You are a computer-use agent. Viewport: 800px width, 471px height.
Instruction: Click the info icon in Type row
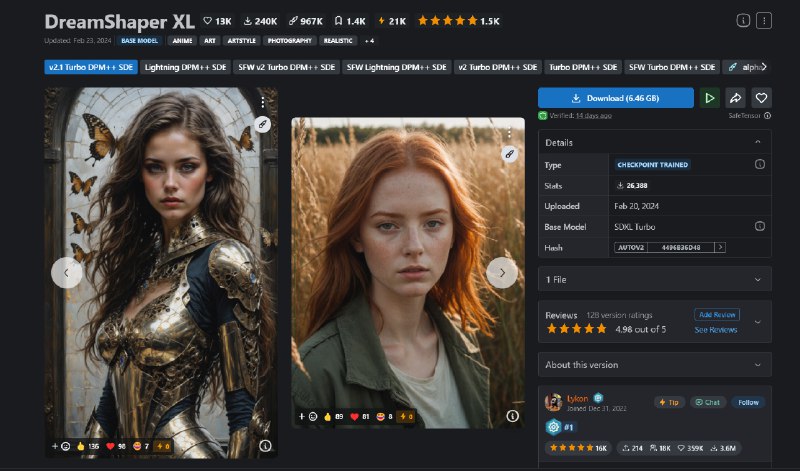point(760,164)
